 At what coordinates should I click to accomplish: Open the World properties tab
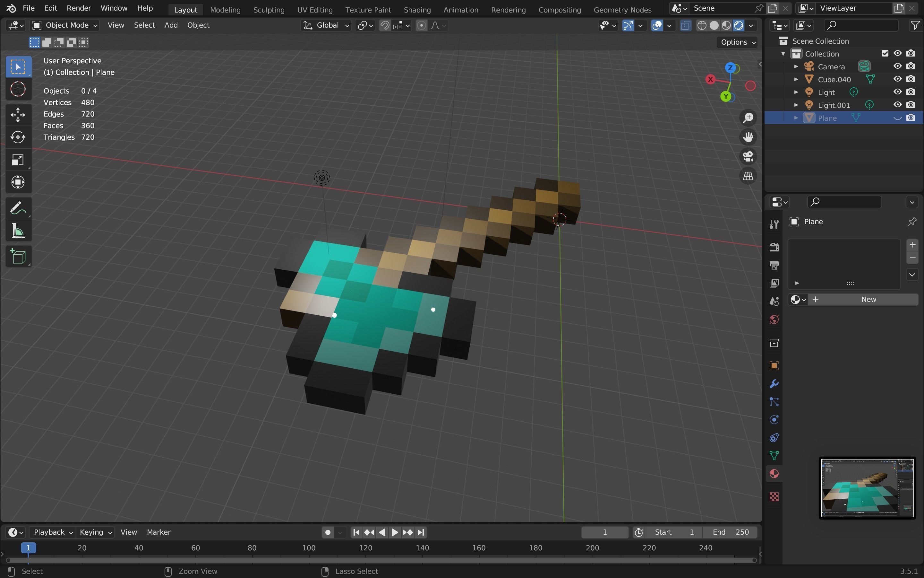[774, 320]
